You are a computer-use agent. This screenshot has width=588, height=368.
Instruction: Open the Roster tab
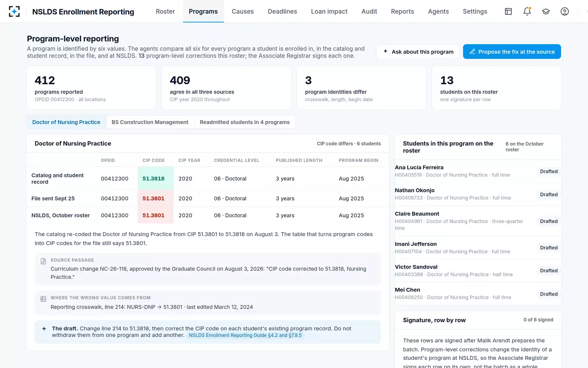point(165,11)
